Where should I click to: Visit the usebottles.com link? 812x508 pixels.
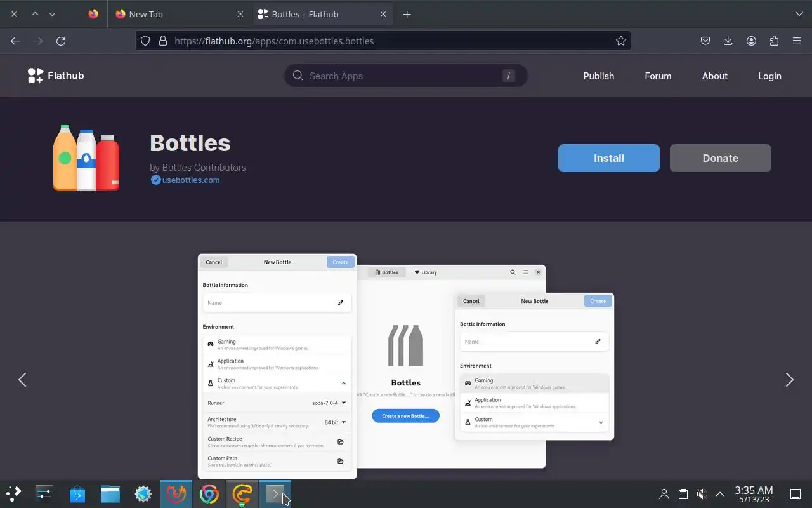(191, 180)
